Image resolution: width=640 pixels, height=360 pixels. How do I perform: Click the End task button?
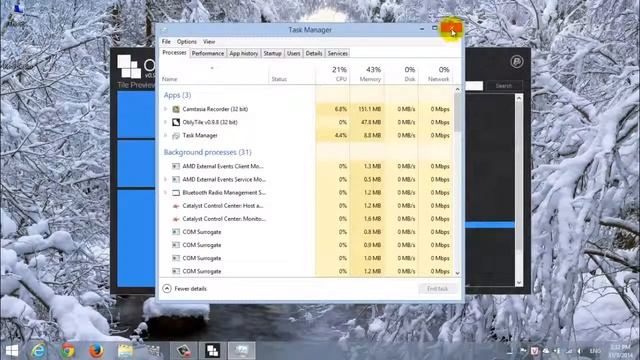(438, 289)
